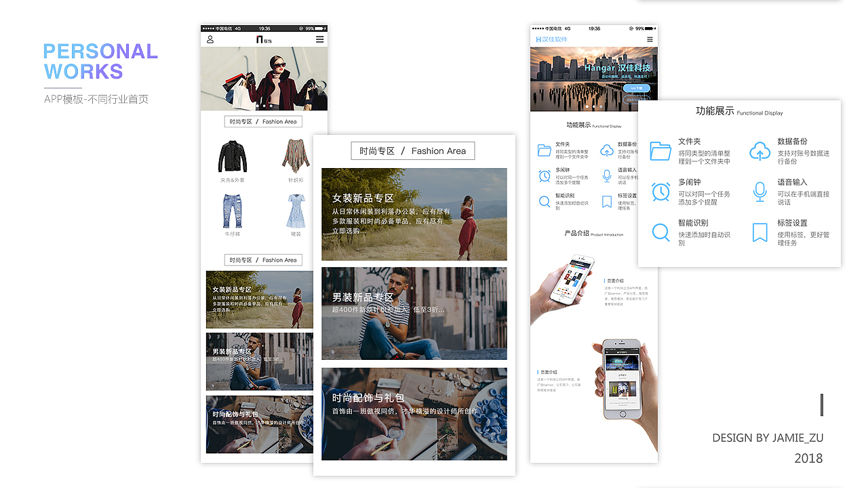Click 数据备份 title text in enlarged panel
Screen dimensions: 868x488
[793, 142]
